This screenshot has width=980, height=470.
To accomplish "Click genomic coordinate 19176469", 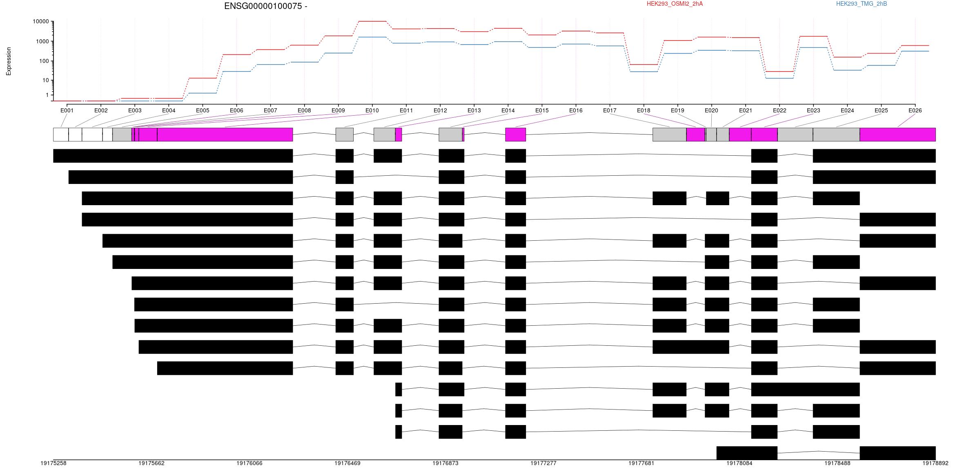I will 347,463.
